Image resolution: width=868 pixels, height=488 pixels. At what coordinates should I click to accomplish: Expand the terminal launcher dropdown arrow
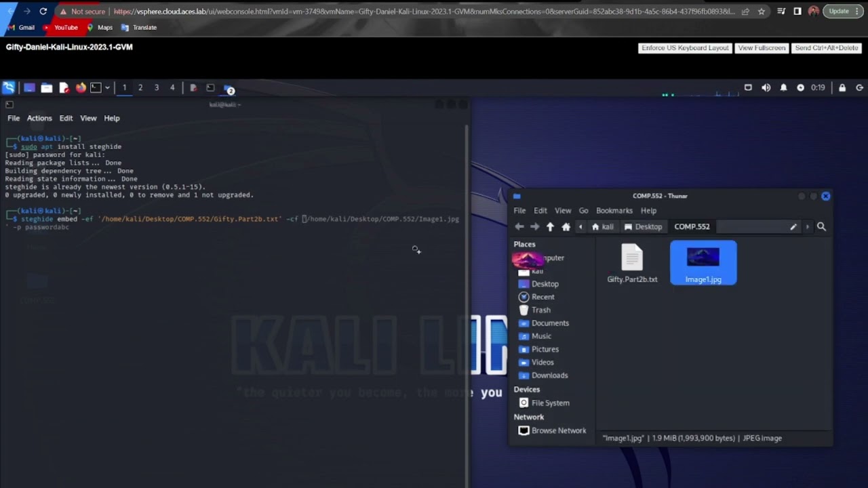click(x=107, y=87)
